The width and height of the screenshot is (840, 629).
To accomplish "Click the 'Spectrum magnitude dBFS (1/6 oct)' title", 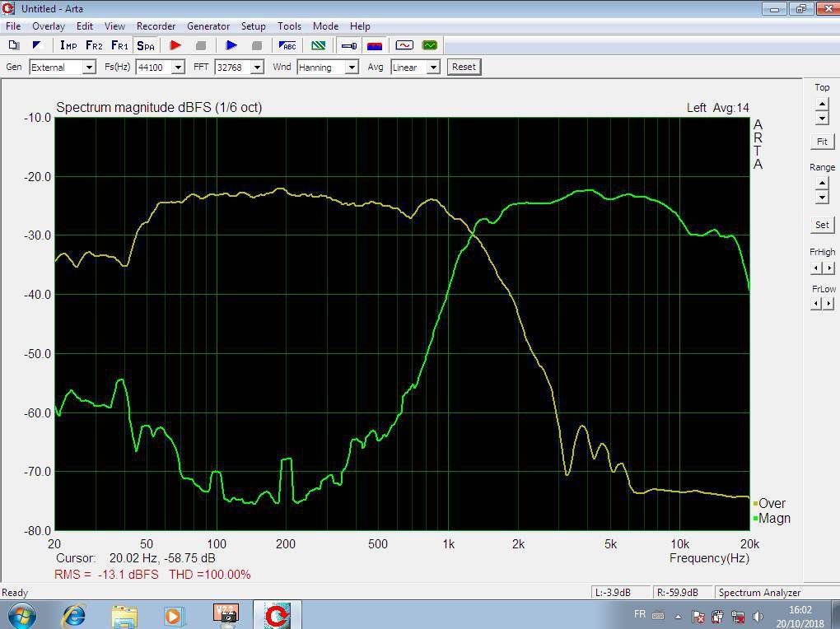I will click(159, 108).
